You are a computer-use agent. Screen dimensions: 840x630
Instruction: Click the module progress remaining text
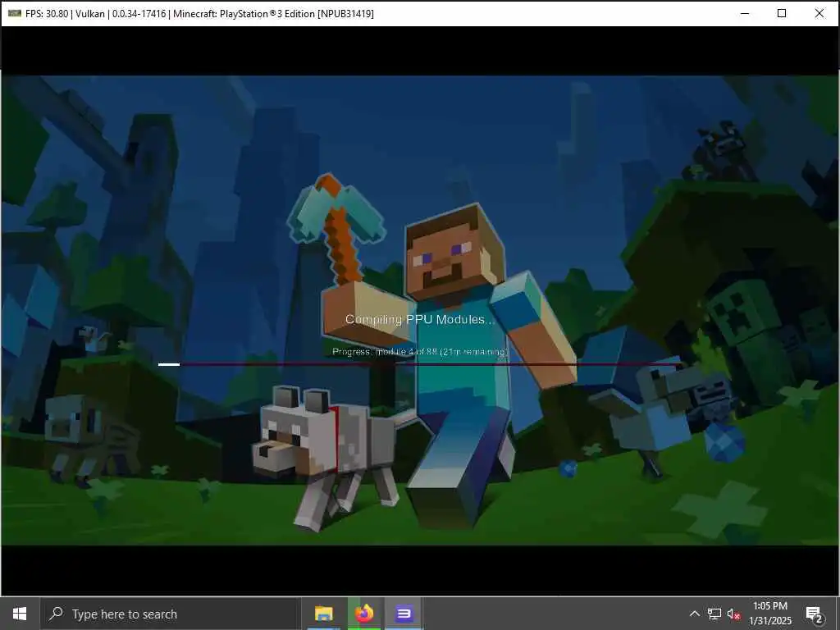(x=420, y=352)
